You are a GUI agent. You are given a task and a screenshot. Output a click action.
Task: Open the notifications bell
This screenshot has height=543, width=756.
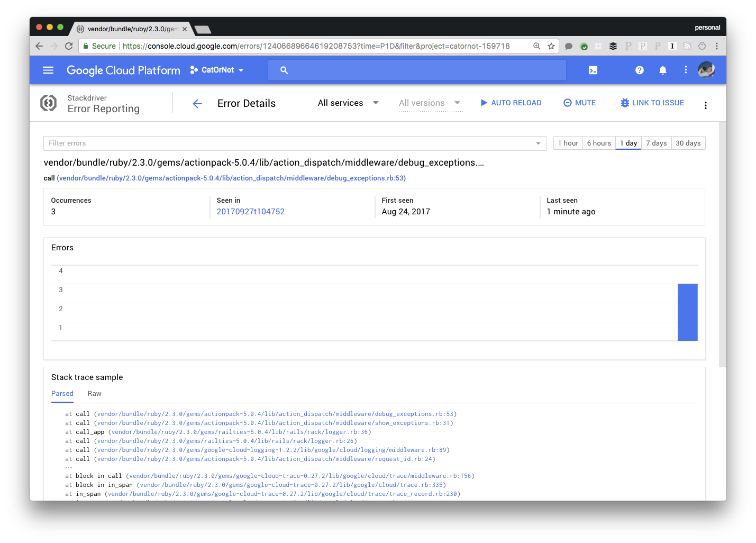(x=663, y=70)
